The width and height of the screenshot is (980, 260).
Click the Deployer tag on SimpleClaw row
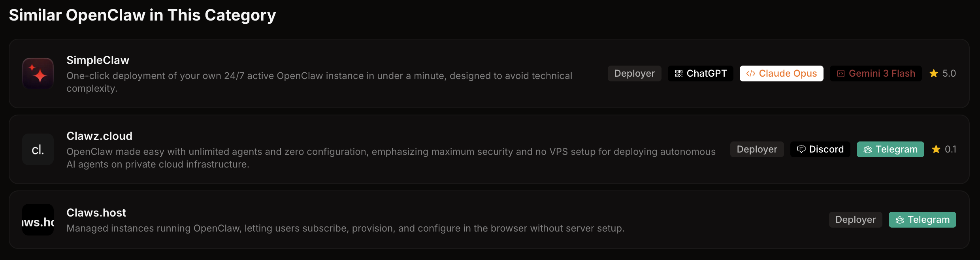pos(634,73)
